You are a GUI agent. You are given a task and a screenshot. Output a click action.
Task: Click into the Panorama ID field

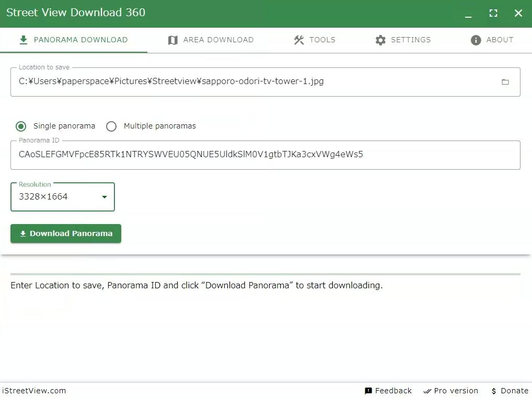(265, 155)
